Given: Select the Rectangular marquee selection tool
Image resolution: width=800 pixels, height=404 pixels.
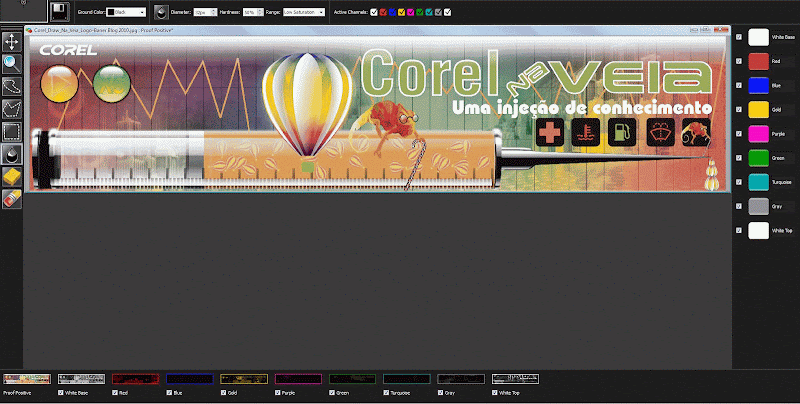Looking at the screenshot, I should (x=12, y=132).
